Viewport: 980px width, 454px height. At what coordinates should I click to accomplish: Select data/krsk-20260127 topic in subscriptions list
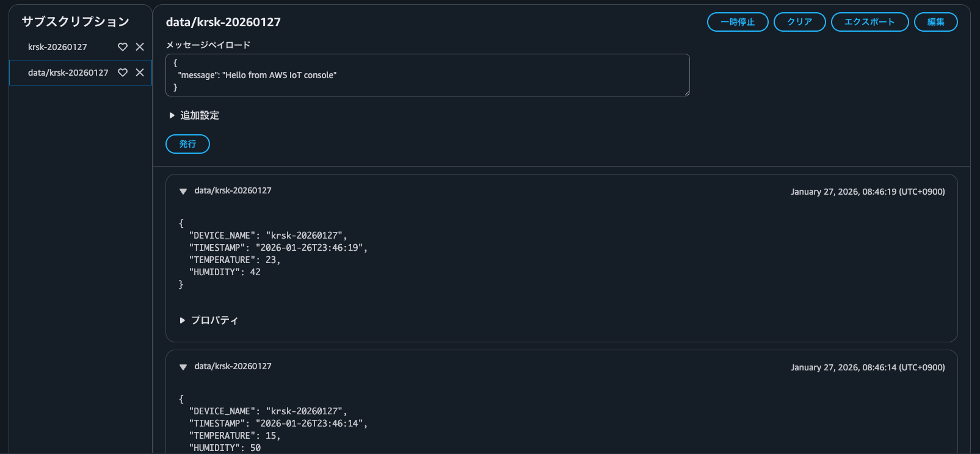coord(68,73)
